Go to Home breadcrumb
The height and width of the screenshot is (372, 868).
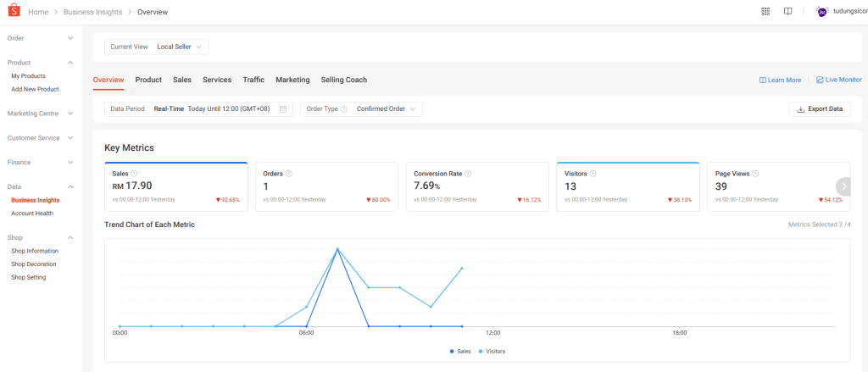(38, 12)
